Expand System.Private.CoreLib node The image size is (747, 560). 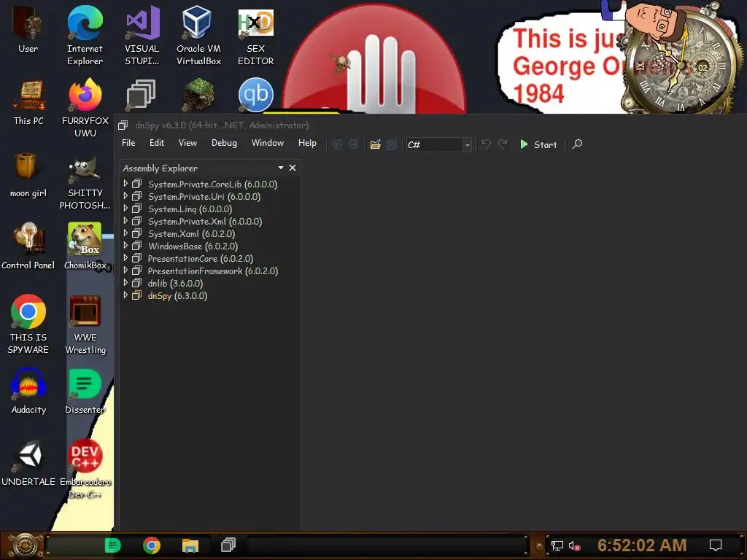pyautogui.click(x=125, y=183)
